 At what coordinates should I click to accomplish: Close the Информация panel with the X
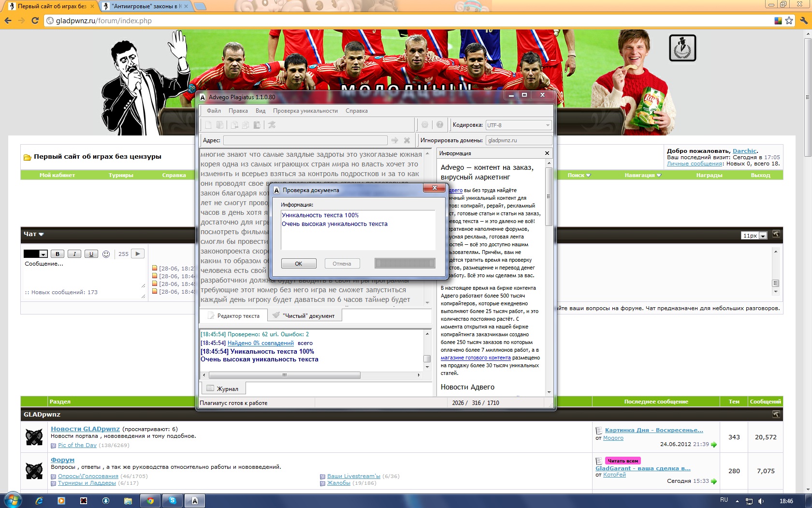(x=547, y=153)
